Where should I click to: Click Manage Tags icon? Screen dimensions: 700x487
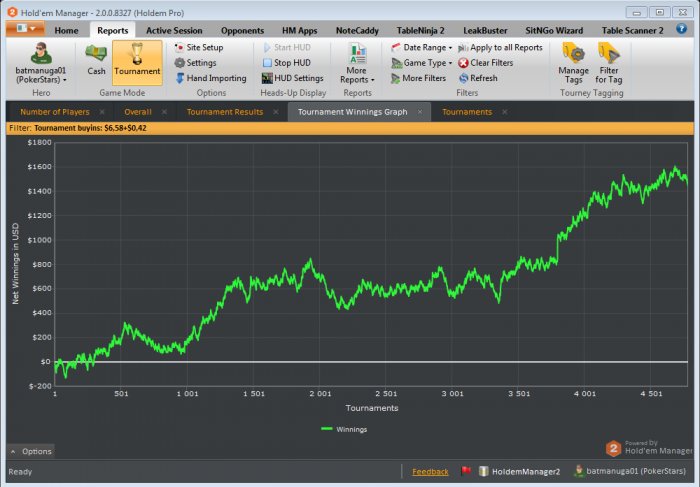[x=573, y=59]
